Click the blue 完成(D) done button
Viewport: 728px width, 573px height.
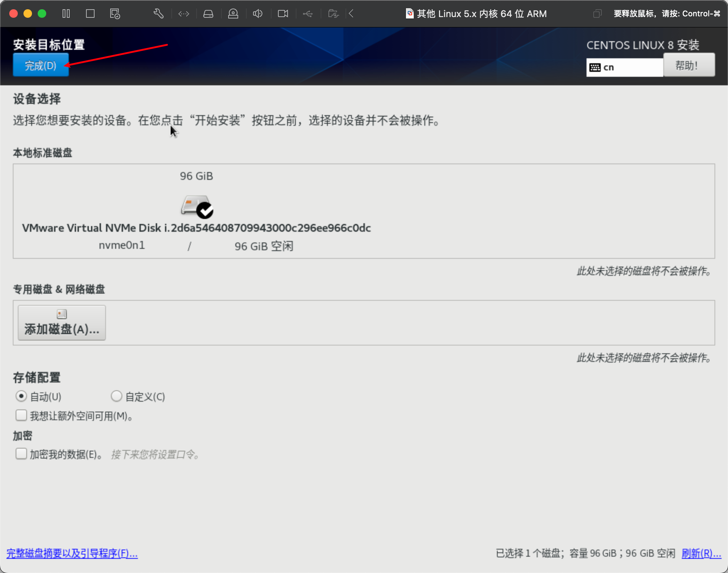(41, 65)
